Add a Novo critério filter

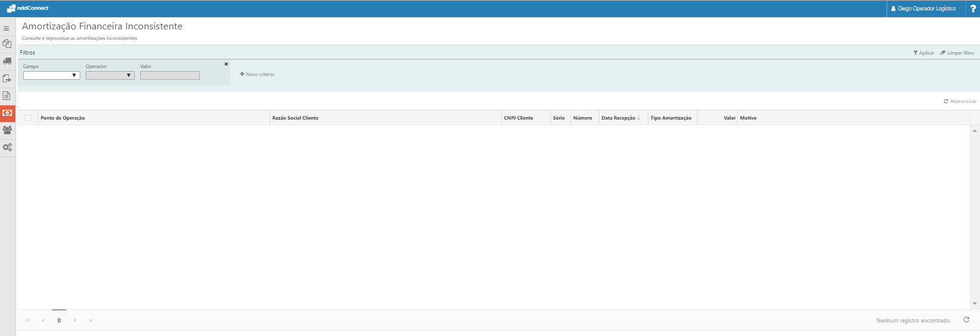[257, 74]
